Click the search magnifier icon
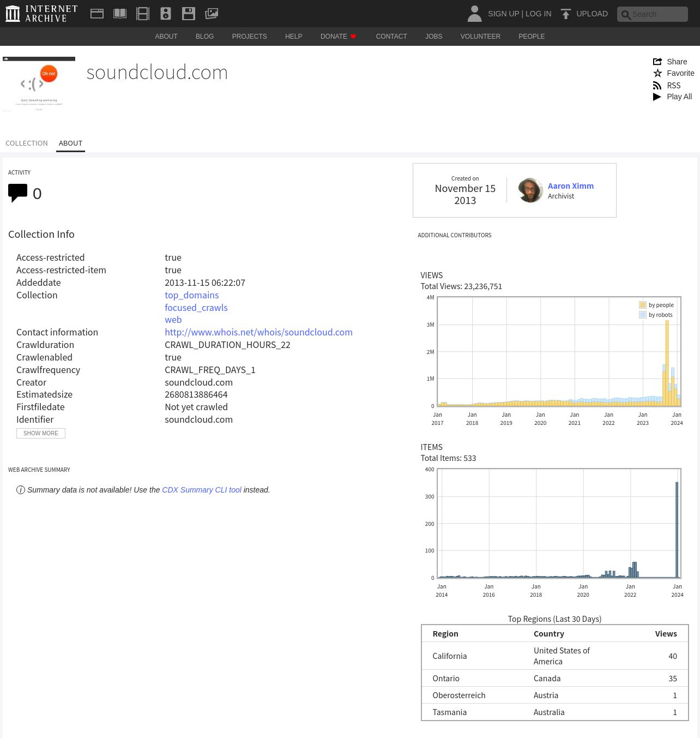This screenshot has width=700, height=738. (x=626, y=15)
